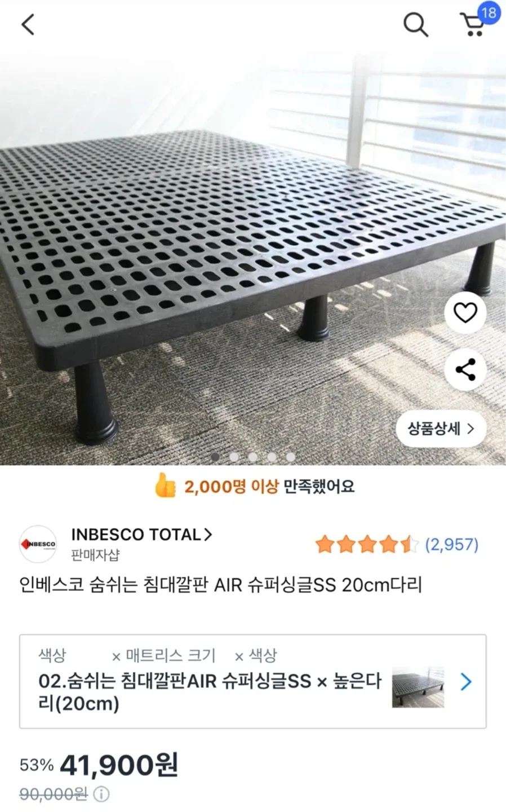The width and height of the screenshot is (506, 812).
Task: Click the product title text
Action: point(220,585)
